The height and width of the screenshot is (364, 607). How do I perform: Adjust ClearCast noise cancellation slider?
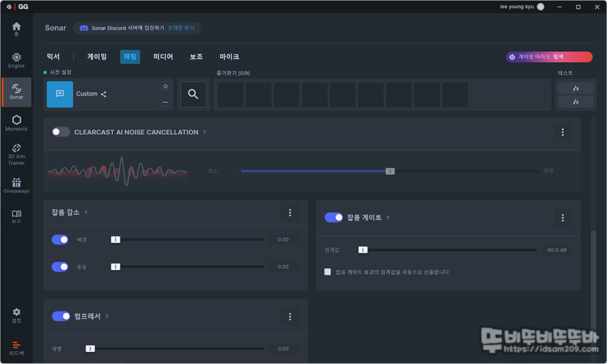coord(391,171)
